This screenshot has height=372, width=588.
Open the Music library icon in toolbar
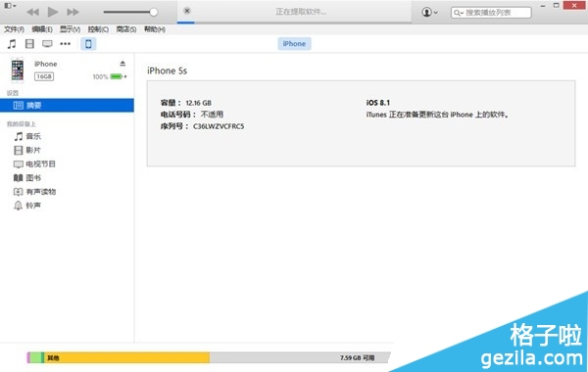12,44
